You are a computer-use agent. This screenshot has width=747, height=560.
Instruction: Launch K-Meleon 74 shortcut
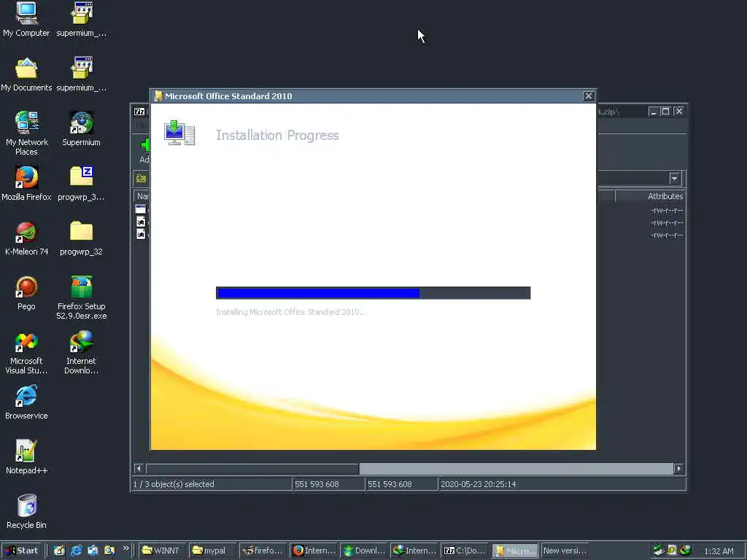coord(26,238)
